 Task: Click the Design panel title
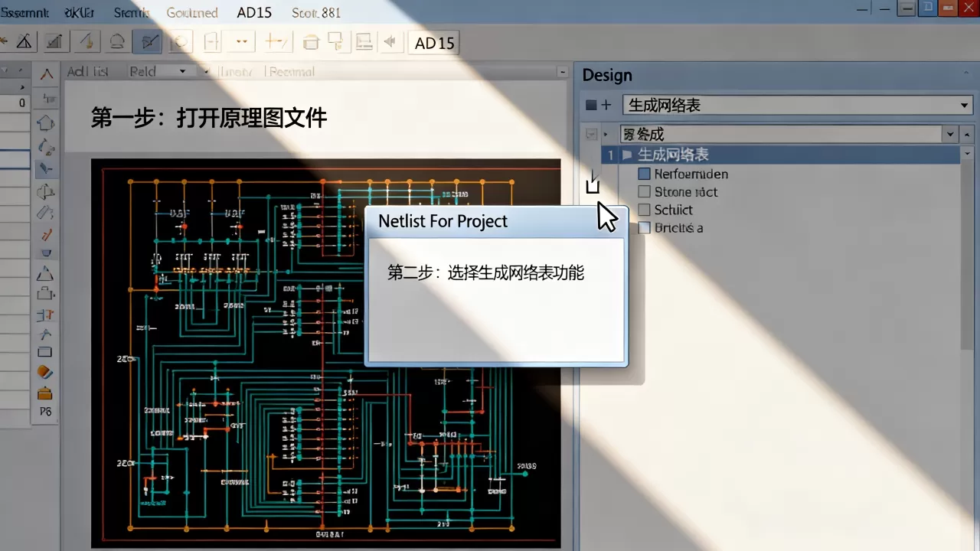[x=607, y=75]
